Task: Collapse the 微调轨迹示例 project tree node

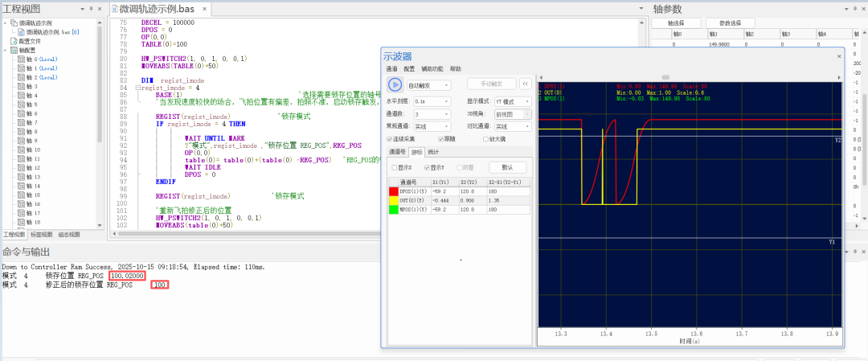Action: (x=6, y=23)
